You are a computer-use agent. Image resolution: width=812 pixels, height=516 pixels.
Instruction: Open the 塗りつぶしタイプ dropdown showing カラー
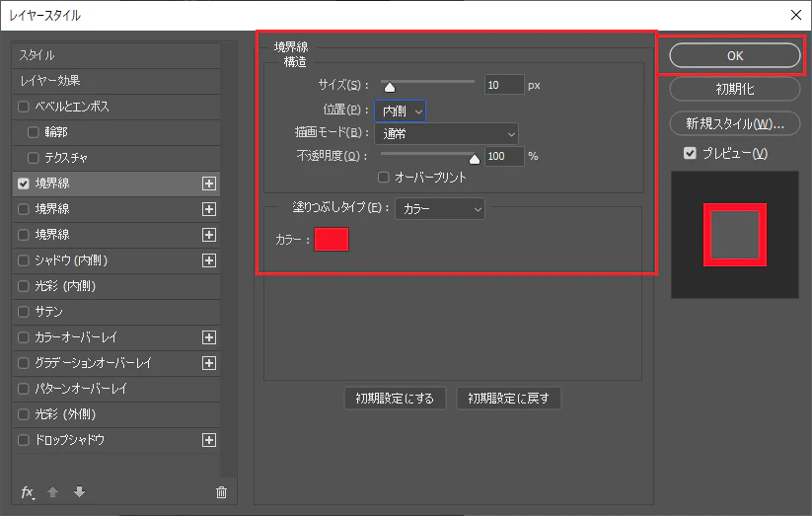[440, 209]
